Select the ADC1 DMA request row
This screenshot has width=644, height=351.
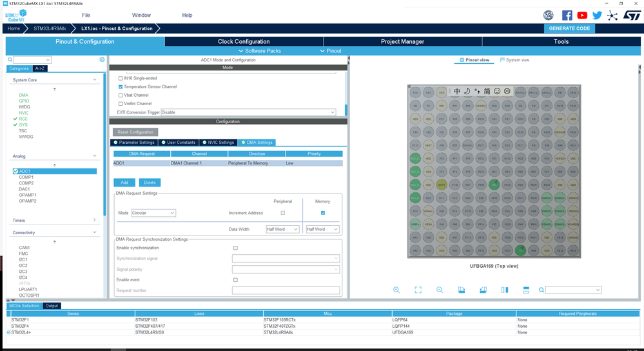pos(228,163)
